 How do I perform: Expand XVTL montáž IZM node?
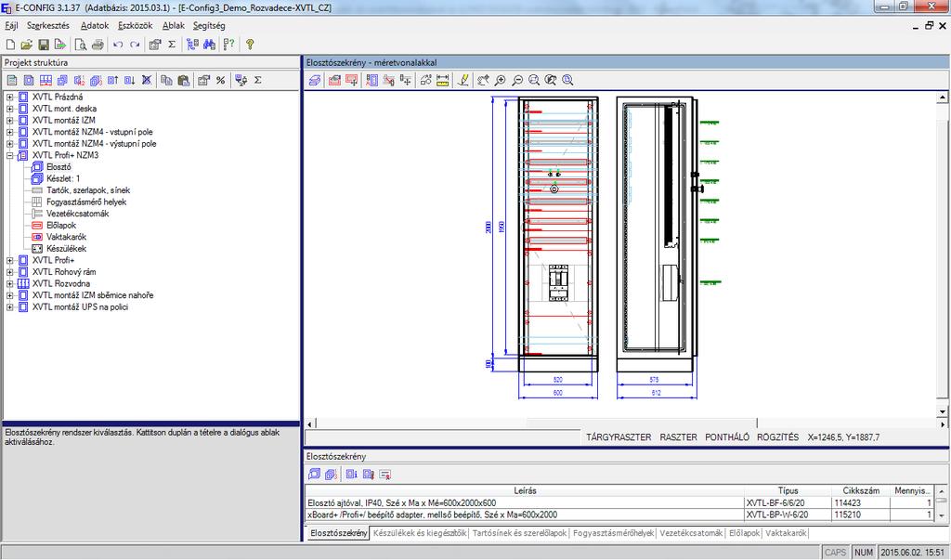[9, 120]
